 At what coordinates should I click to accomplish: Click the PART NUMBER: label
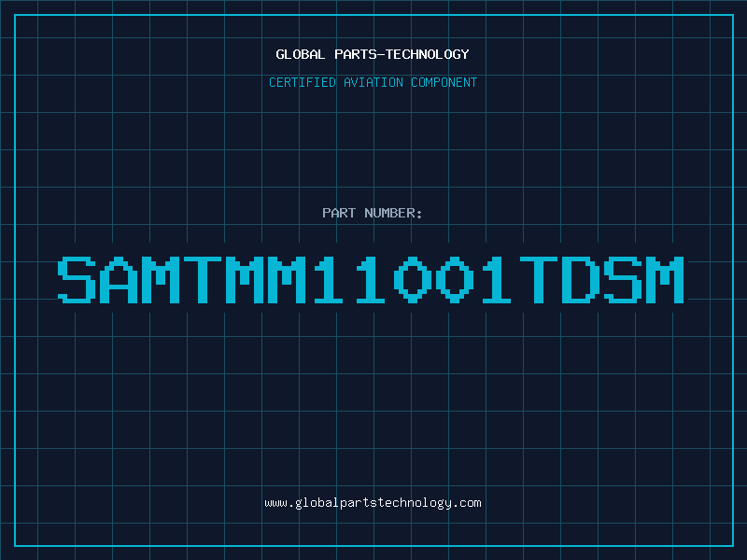click(372, 213)
